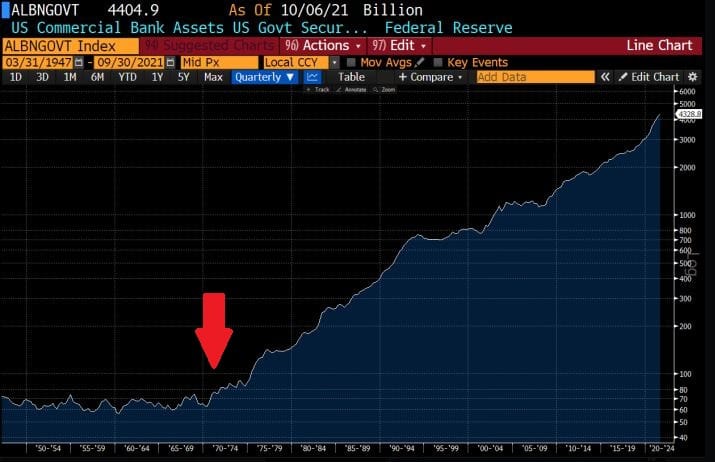Click the '20-'24 x-axis label

pyautogui.click(x=662, y=448)
